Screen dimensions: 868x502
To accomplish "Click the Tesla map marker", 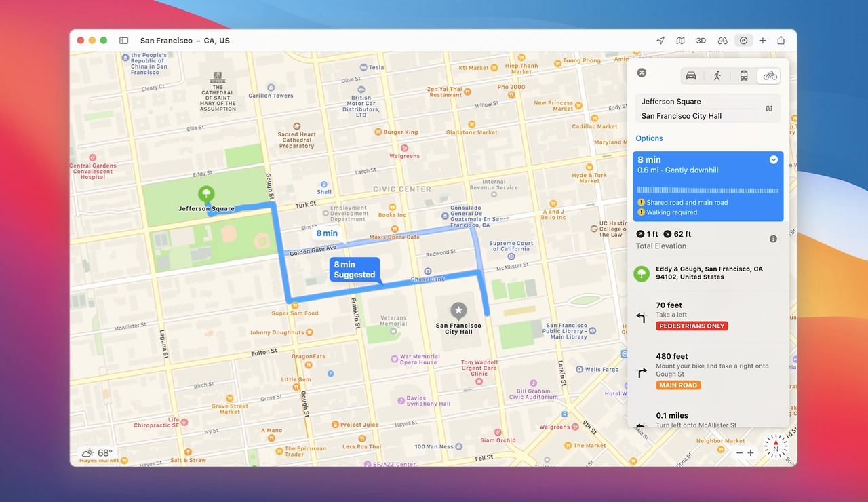I will coord(363,67).
